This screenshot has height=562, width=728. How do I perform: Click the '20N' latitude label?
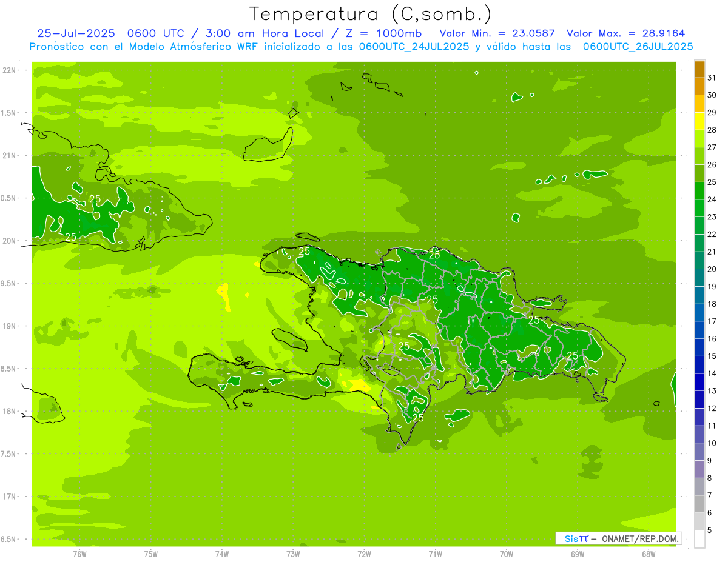[x=8, y=241]
